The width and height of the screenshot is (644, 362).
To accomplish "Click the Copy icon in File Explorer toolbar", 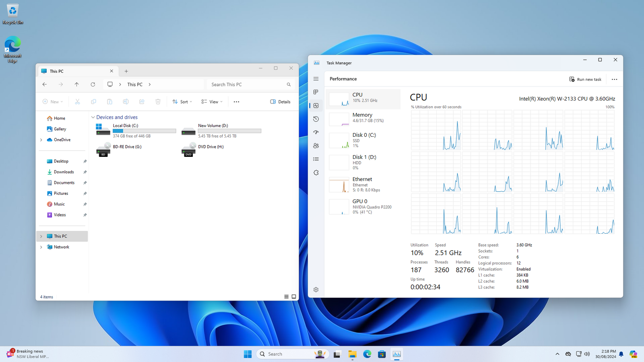I will click(93, 102).
